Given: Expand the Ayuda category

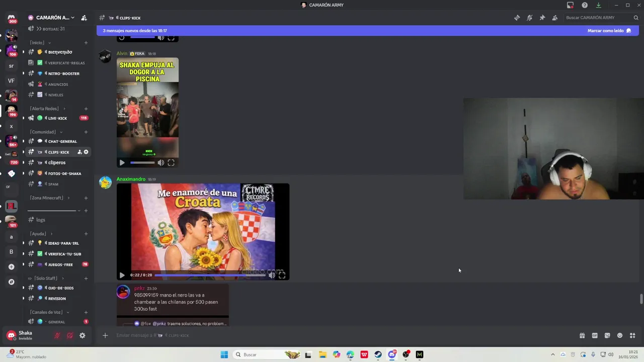Looking at the screenshot, I should [x=40, y=234].
